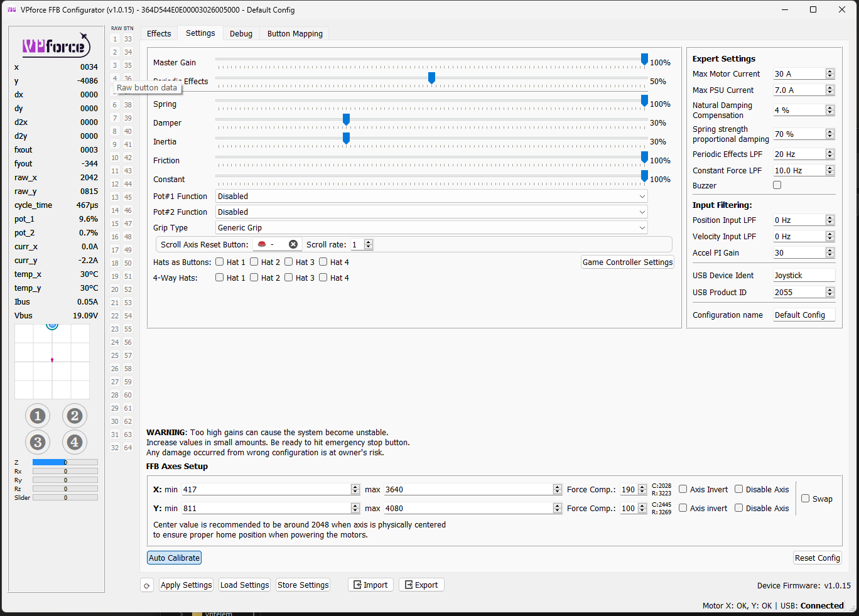
Task: Click the X Force Comp. spinner arrows
Action: pos(642,490)
